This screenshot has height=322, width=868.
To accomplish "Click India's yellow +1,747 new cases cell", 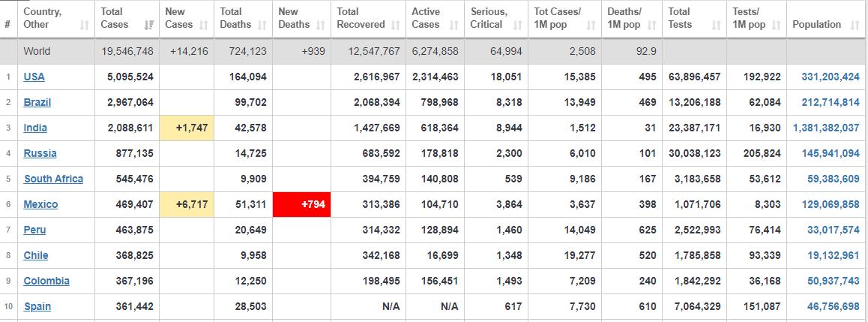I will (x=187, y=128).
